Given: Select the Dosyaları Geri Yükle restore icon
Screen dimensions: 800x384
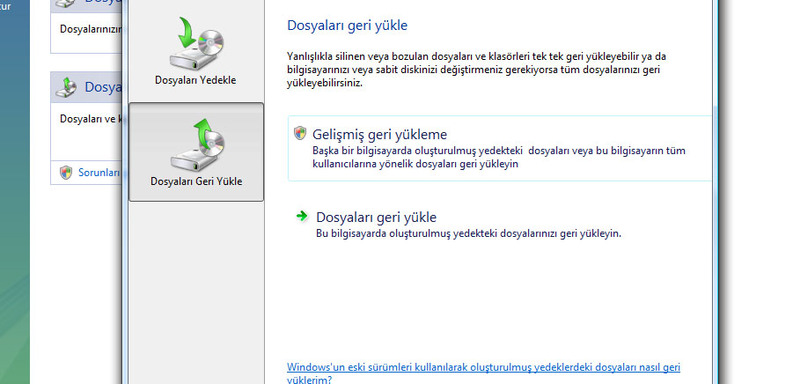Looking at the screenshot, I should (x=196, y=145).
